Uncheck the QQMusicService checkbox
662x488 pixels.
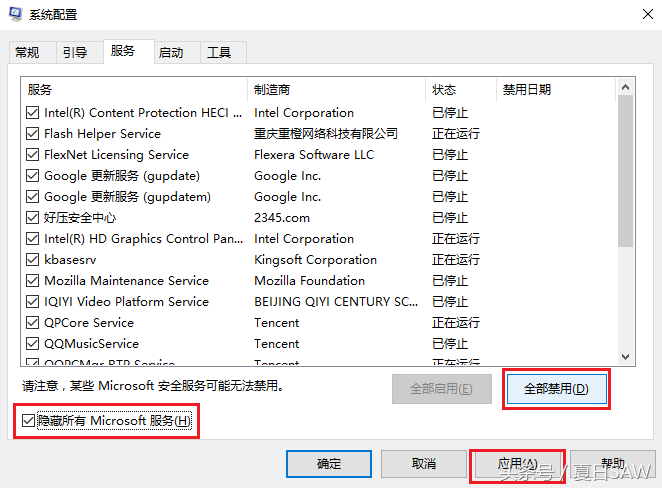click(33, 344)
